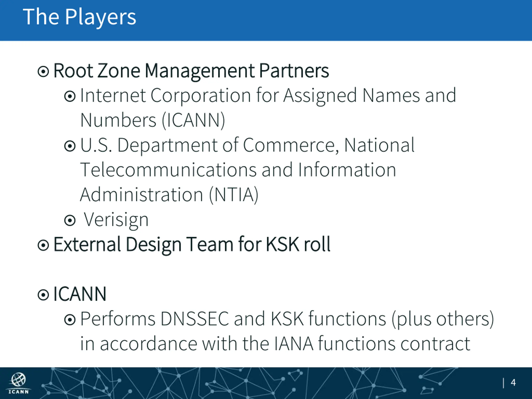
Task: Click the slide title The Players
Action: tap(80, 17)
